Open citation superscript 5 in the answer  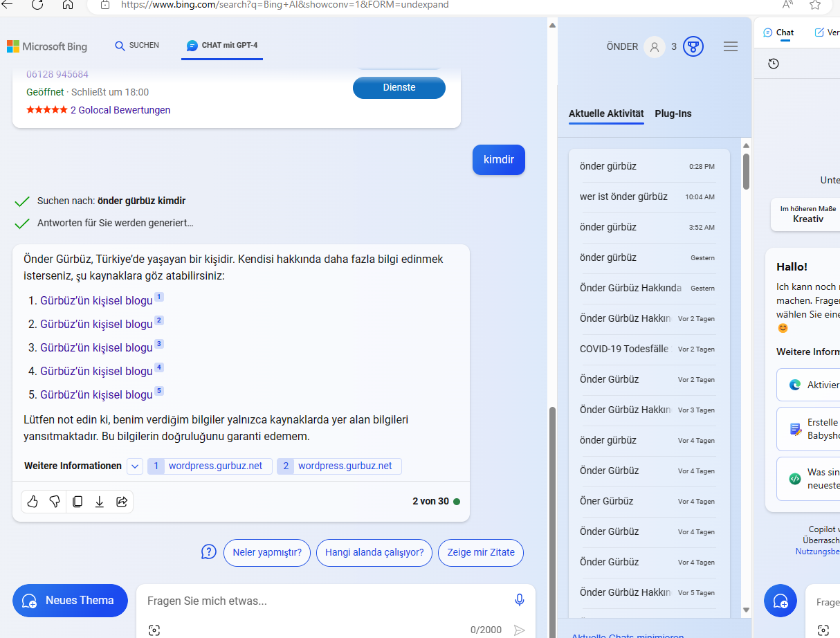(159, 391)
